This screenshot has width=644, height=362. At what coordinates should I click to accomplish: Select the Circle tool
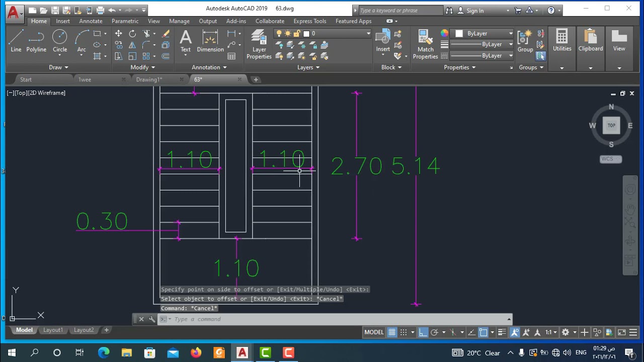[60, 40]
